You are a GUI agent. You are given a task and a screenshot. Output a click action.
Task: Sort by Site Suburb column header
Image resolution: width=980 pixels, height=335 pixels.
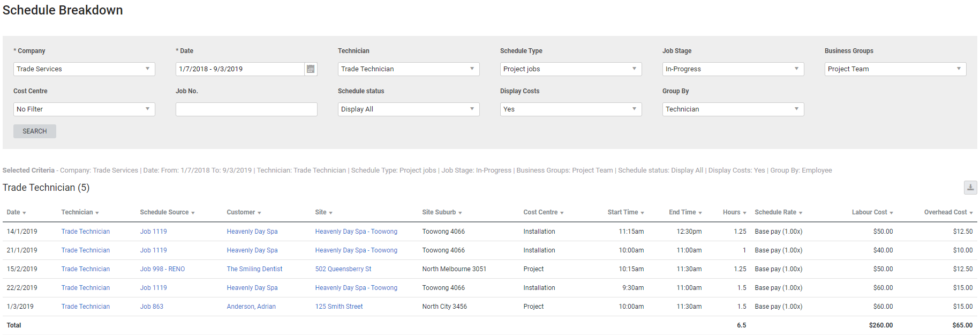pyautogui.click(x=442, y=212)
